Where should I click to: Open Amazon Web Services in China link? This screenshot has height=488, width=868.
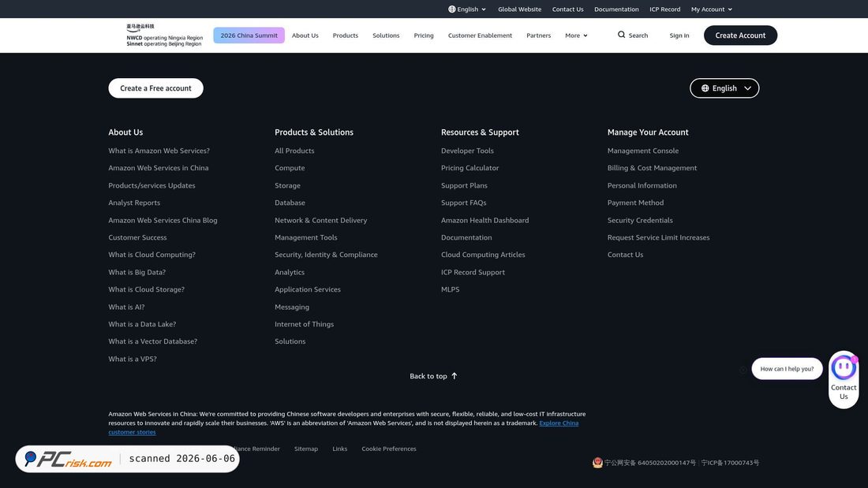159,168
